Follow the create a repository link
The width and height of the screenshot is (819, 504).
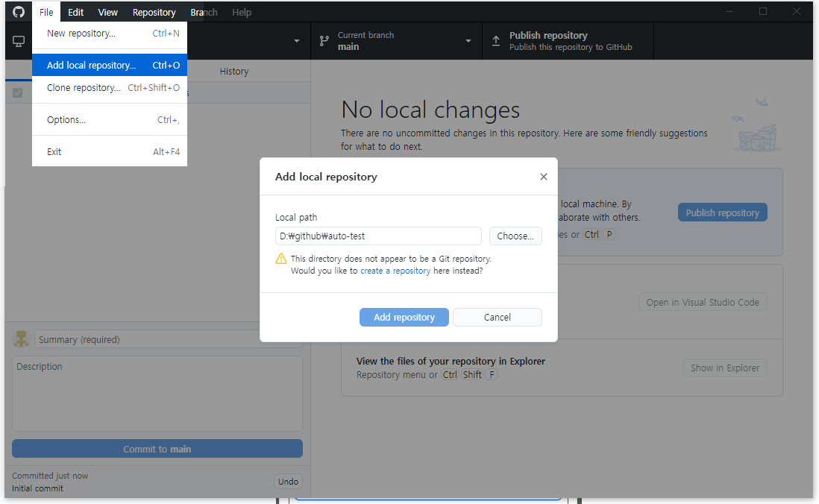pyautogui.click(x=395, y=271)
